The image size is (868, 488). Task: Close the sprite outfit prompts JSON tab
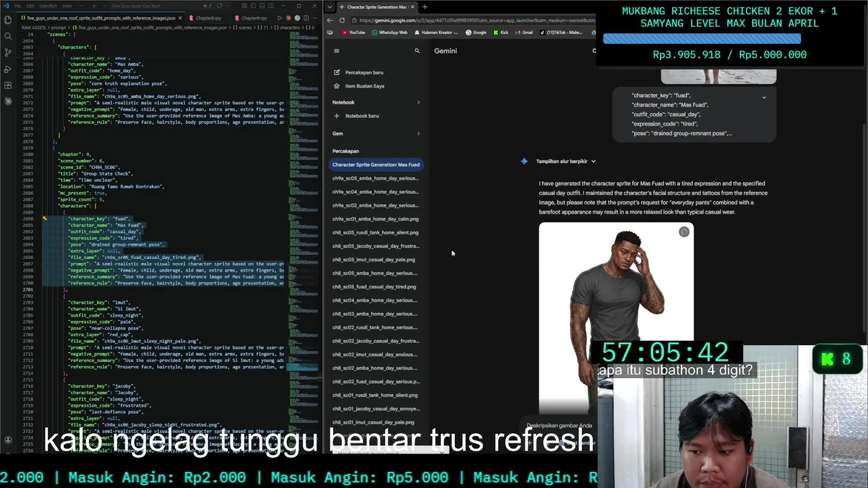click(180, 18)
